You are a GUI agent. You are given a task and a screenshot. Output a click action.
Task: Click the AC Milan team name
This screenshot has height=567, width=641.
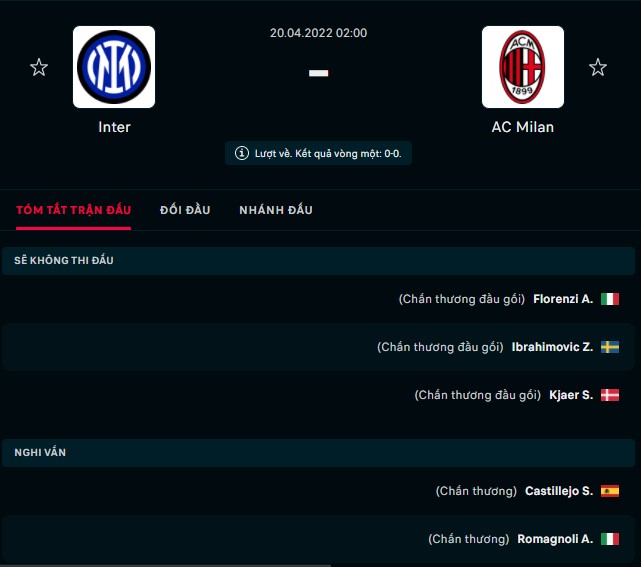coord(523,127)
